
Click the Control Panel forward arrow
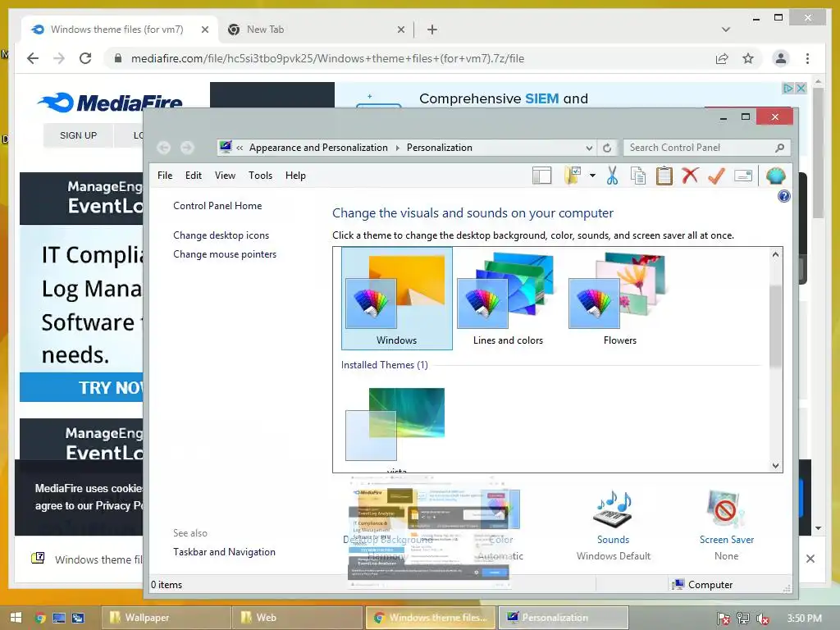click(187, 148)
